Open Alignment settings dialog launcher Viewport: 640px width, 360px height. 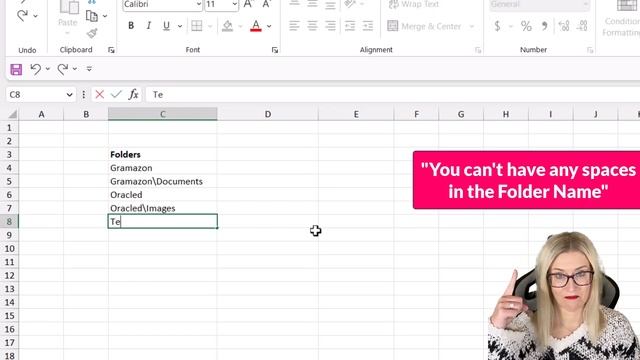pyautogui.click(x=478, y=50)
